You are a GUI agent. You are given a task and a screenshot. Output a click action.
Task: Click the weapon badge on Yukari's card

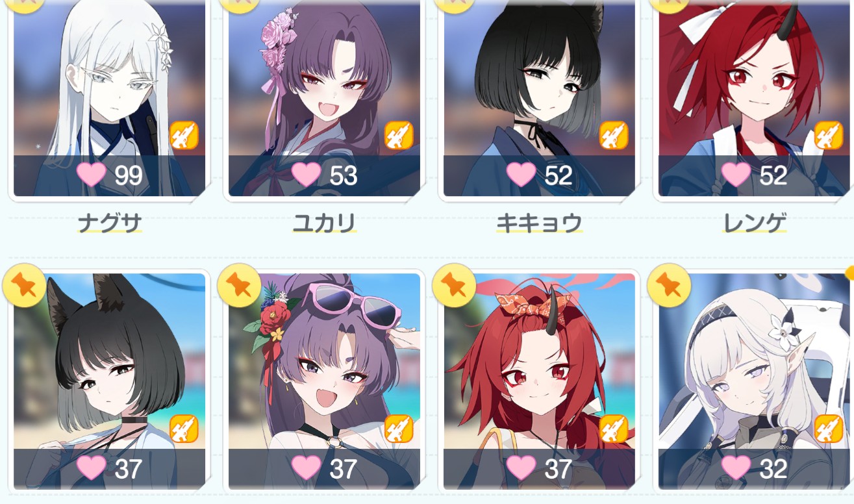coord(399,136)
